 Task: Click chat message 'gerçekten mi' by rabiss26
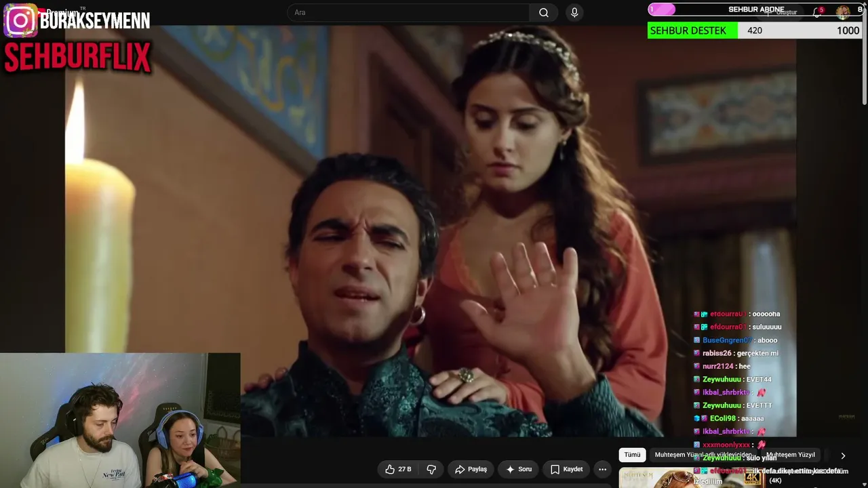pyautogui.click(x=757, y=353)
